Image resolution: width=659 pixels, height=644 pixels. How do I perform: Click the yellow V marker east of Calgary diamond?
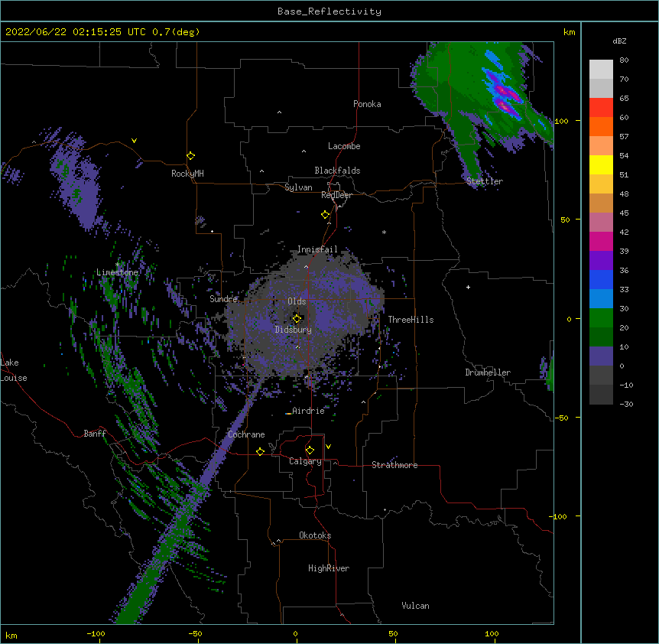click(x=328, y=447)
